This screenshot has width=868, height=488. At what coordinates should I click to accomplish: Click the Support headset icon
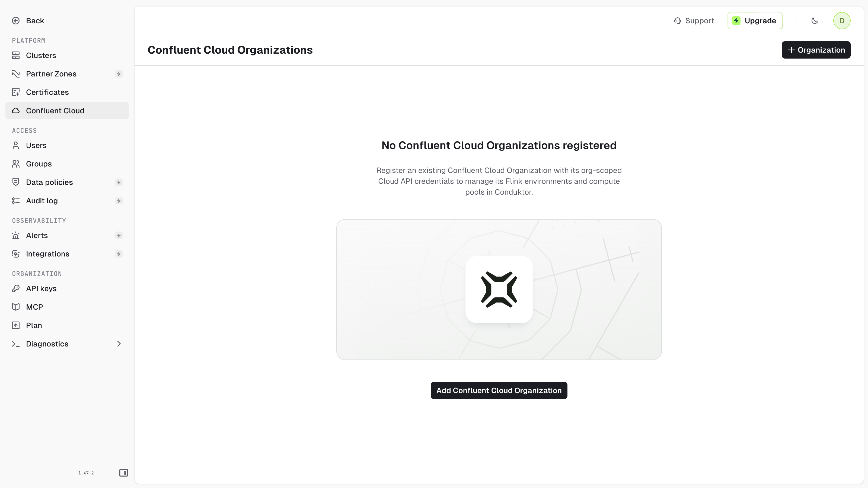[678, 21]
